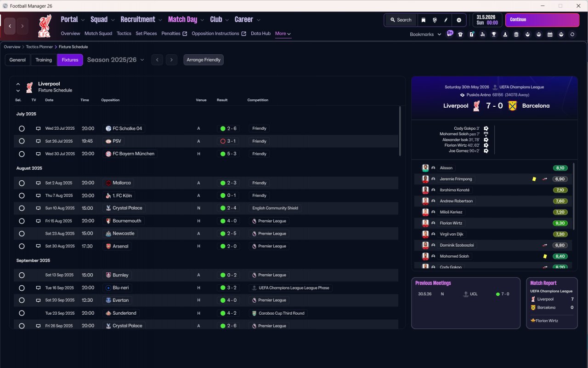
Task: Click the Tactics Planner breadcrumb link
Action: (x=39, y=47)
